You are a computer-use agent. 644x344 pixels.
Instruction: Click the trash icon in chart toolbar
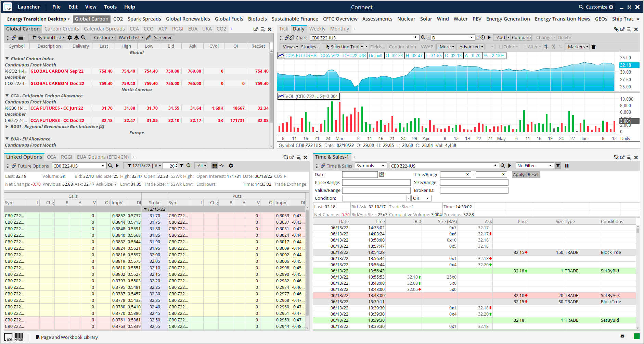pos(594,47)
